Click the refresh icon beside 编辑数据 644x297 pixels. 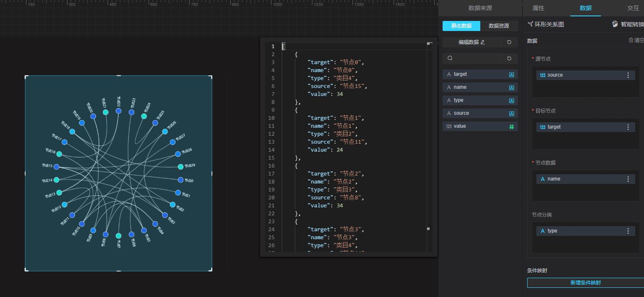(x=509, y=42)
